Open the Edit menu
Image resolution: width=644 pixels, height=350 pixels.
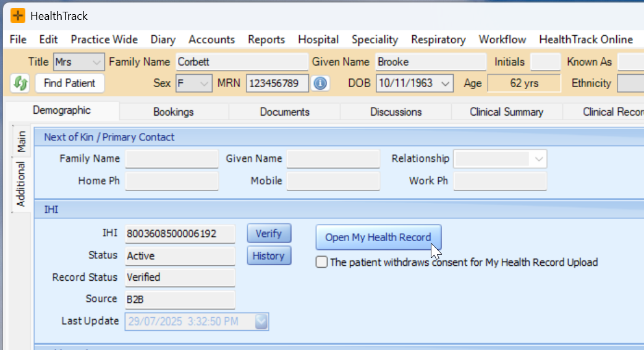(x=48, y=40)
